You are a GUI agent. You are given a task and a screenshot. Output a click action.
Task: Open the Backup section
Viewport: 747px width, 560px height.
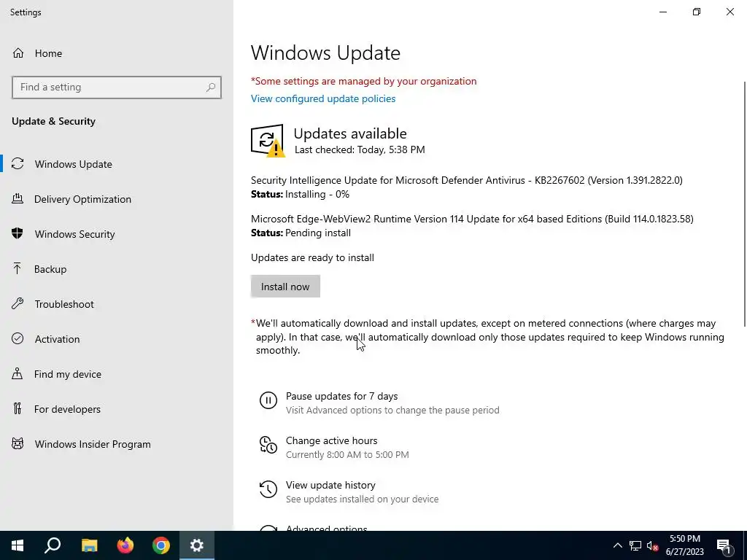[117, 268]
